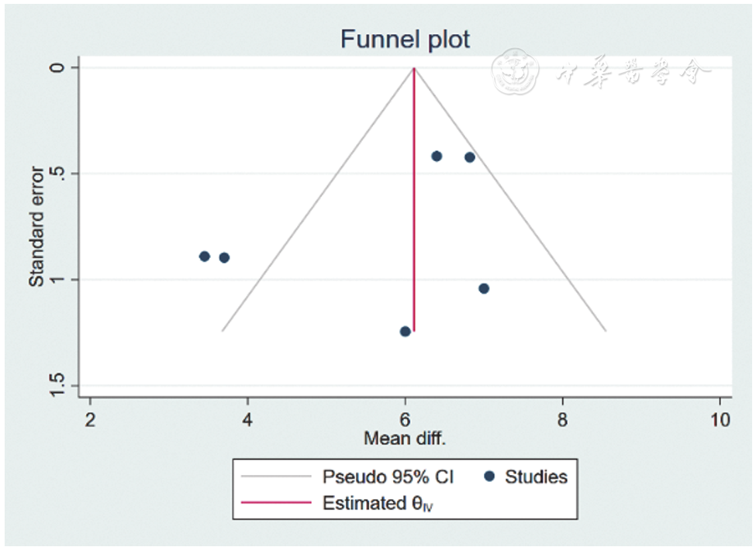Click the "Studies" legend text

536,476
